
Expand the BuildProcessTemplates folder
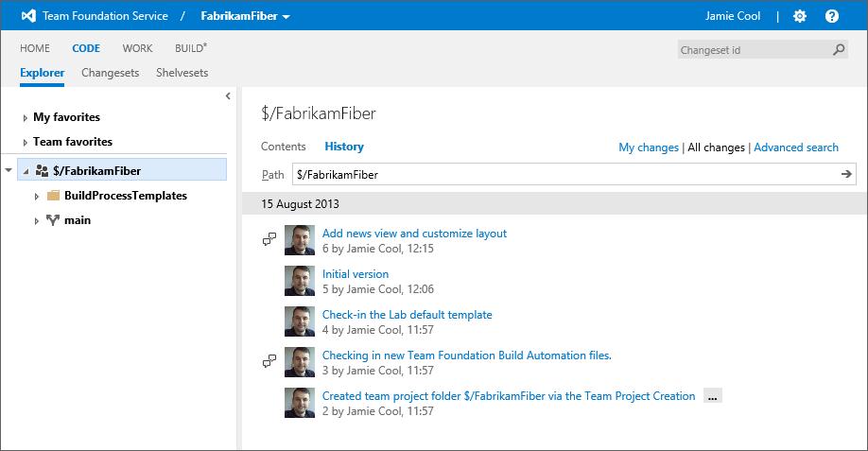tap(37, 197)
